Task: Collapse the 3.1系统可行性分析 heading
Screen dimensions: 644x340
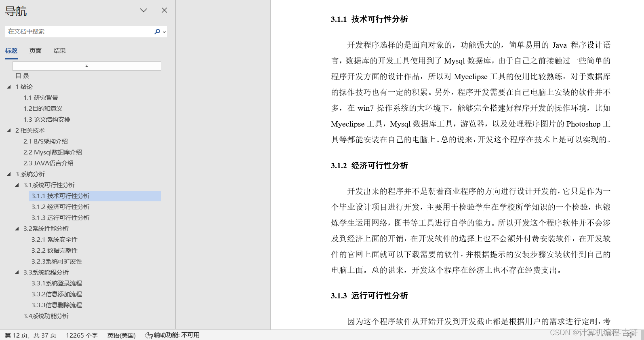Action: pyautogui.click(x=17, y=185)
